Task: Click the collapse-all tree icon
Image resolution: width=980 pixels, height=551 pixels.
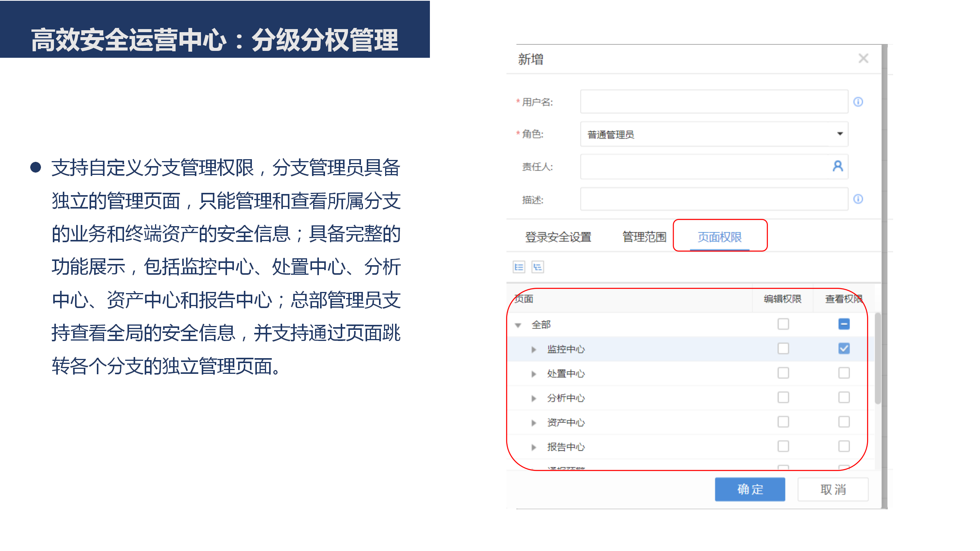Action: point(537,267)
